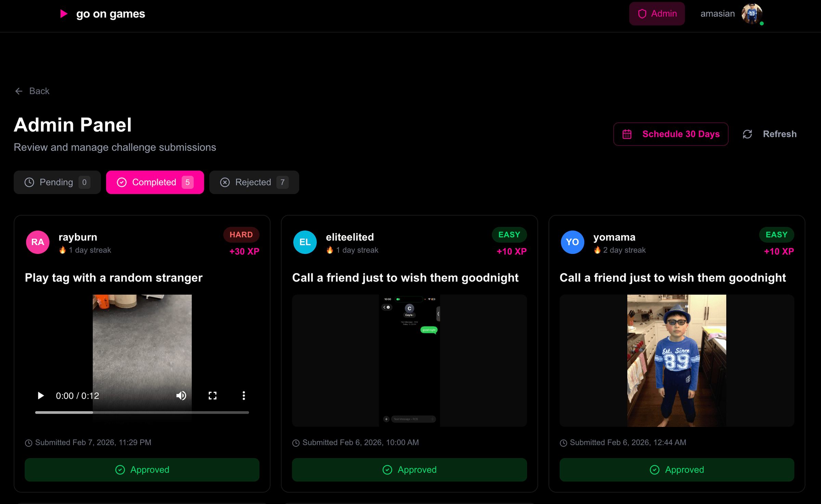
Task: Open yomama's submitted photo
Action: [676, 360]
